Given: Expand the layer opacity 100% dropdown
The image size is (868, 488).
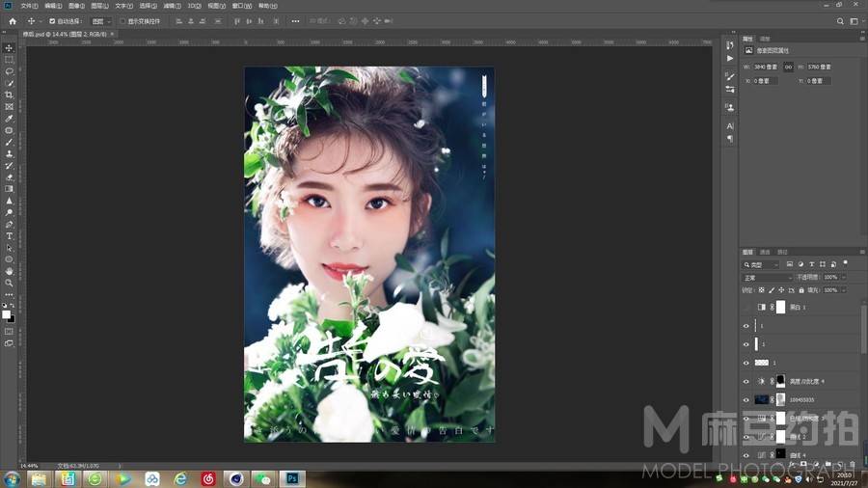Looking at the screenshot, I should (x=843, y=277).
